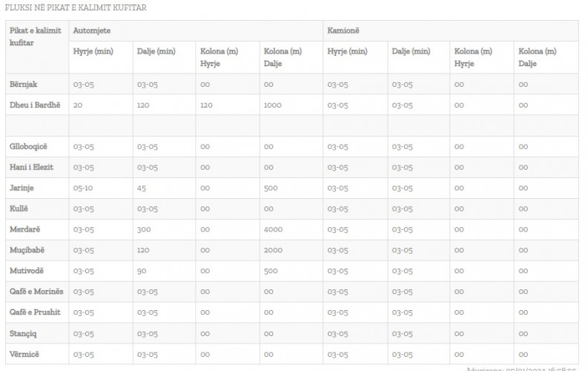Screen dimensions: 588x371
Task: Click the Pikat e kalimit kufitar header
Action: pos(36,36)
